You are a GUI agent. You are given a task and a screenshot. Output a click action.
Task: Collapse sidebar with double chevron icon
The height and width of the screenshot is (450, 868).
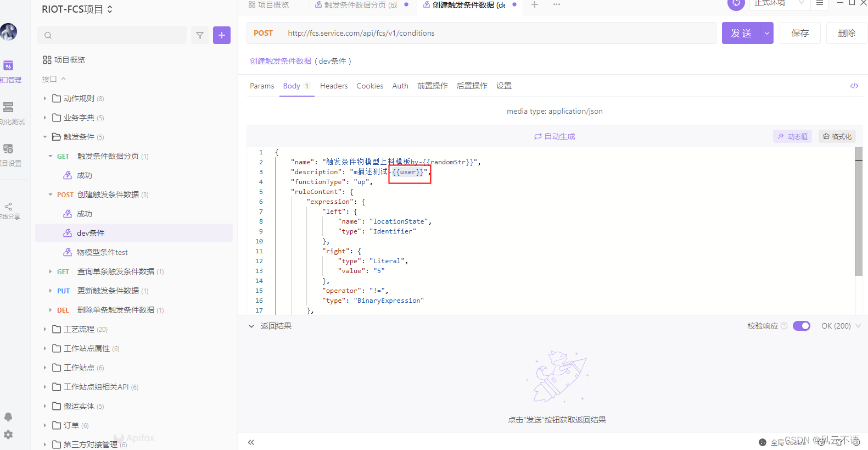251,442
